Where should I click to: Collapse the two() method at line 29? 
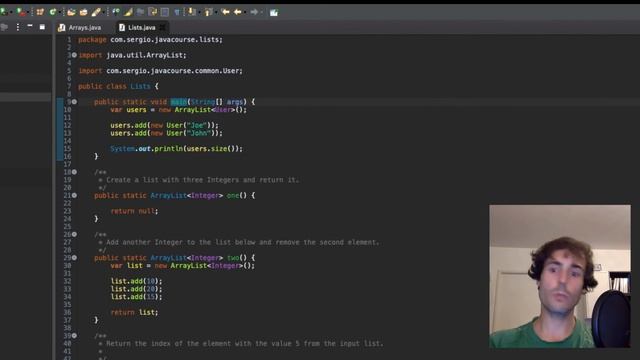[74, 258]
